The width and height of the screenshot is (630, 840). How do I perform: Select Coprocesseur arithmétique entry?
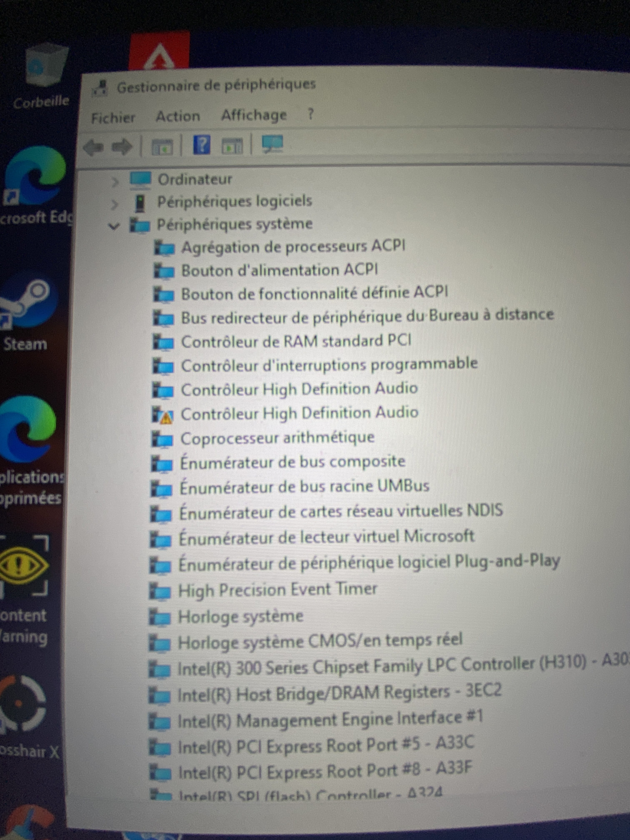coord(277,438)
